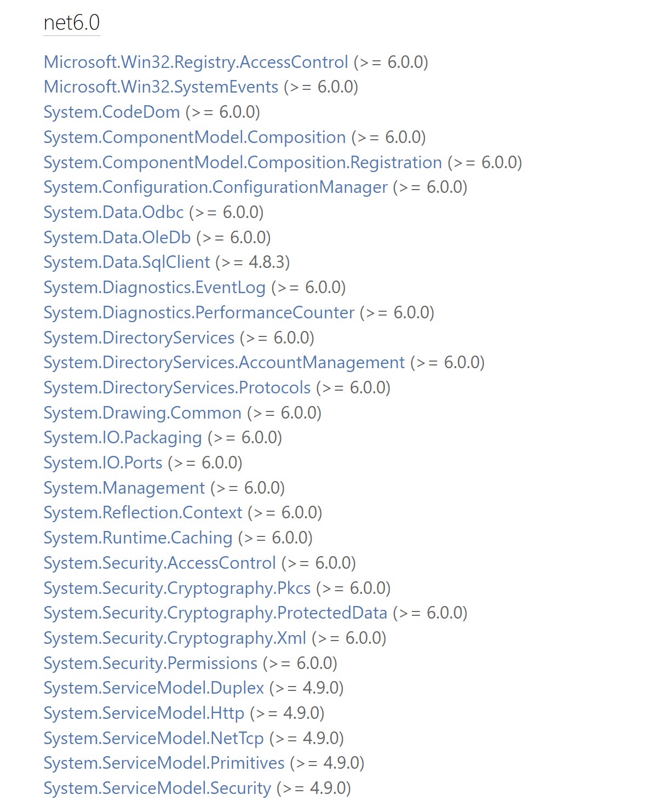Open the System.Drawing.Common package
672x806 pixels.
(x=142, y=413)
